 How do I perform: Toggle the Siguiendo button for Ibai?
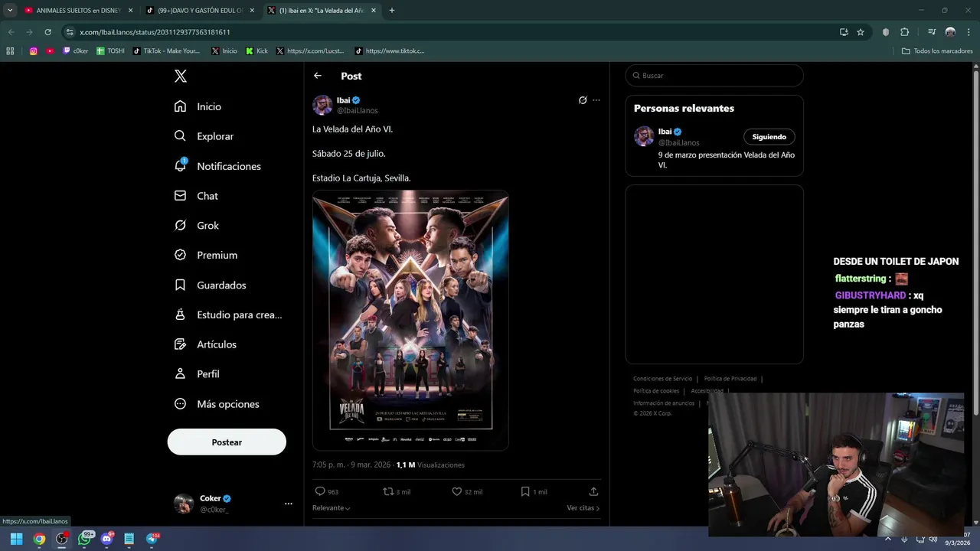(x=769, y=137)
